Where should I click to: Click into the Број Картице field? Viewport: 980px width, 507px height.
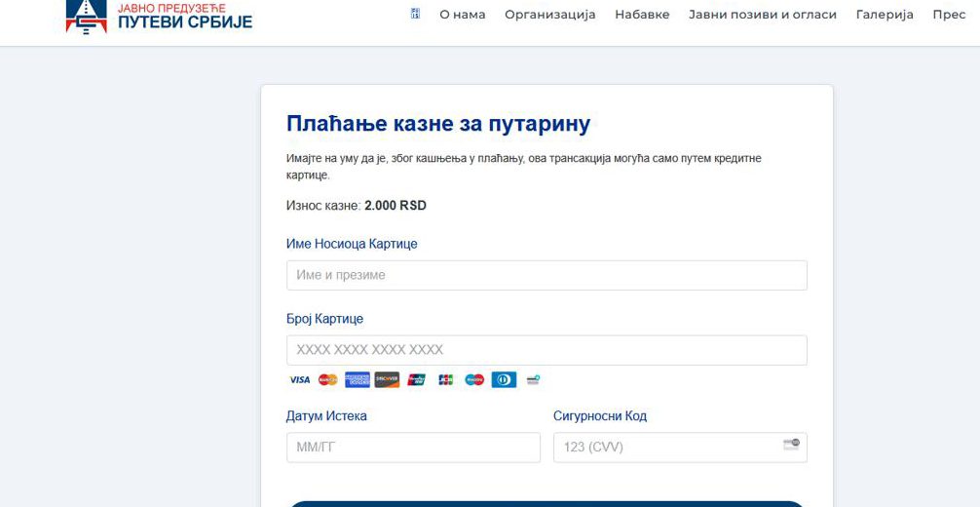click(x=546, y=350)
